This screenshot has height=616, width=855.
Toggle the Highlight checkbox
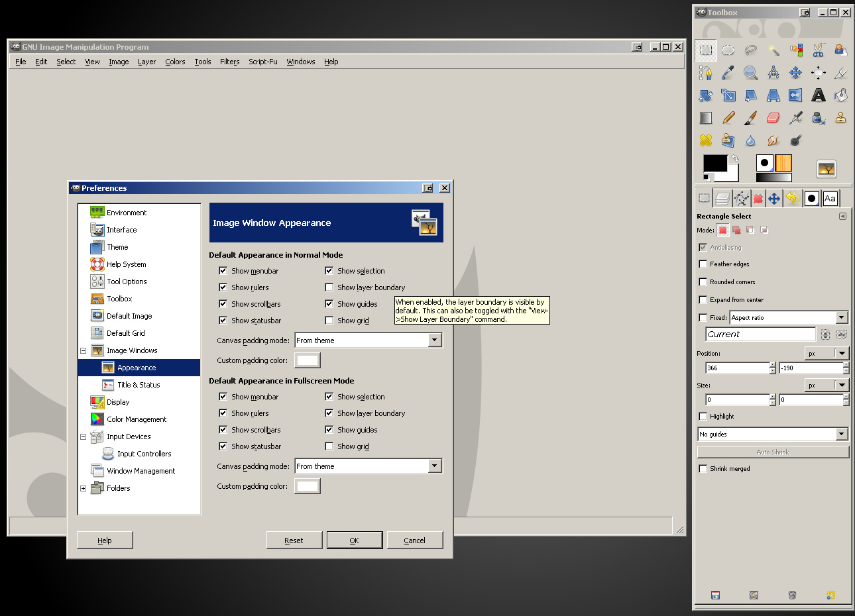[x=703, y=417]
